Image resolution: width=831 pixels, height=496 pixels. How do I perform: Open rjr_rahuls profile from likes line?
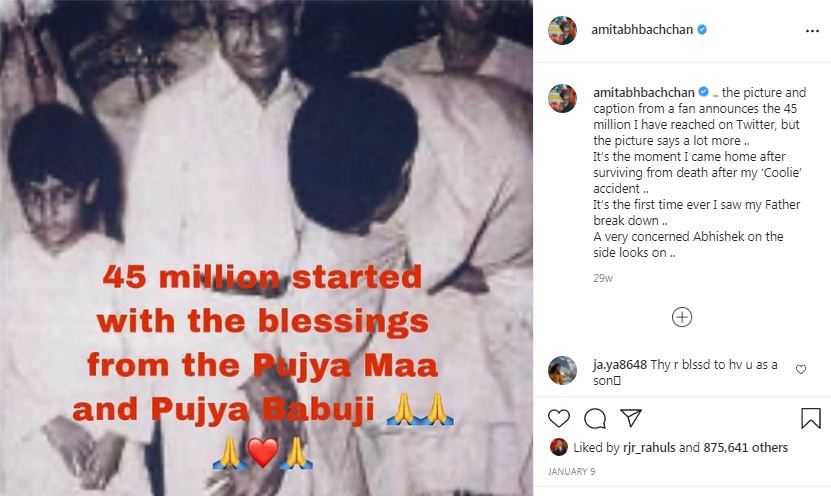[650, 448]
